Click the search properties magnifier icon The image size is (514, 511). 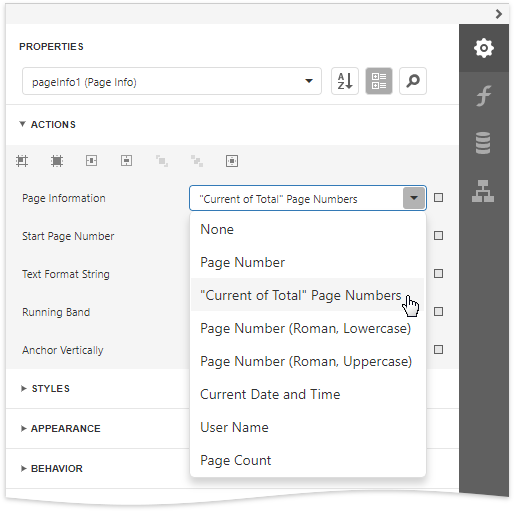pyautogui.click(x=413, y=81)
